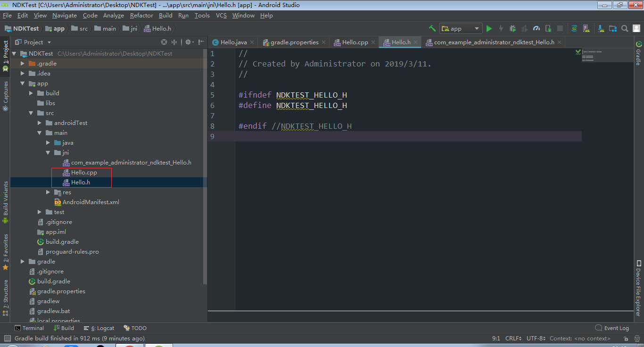Viewport: 644px width, 347px height.
Task: Open the app run configuration dropdown
Action: [x=461, y=28]
